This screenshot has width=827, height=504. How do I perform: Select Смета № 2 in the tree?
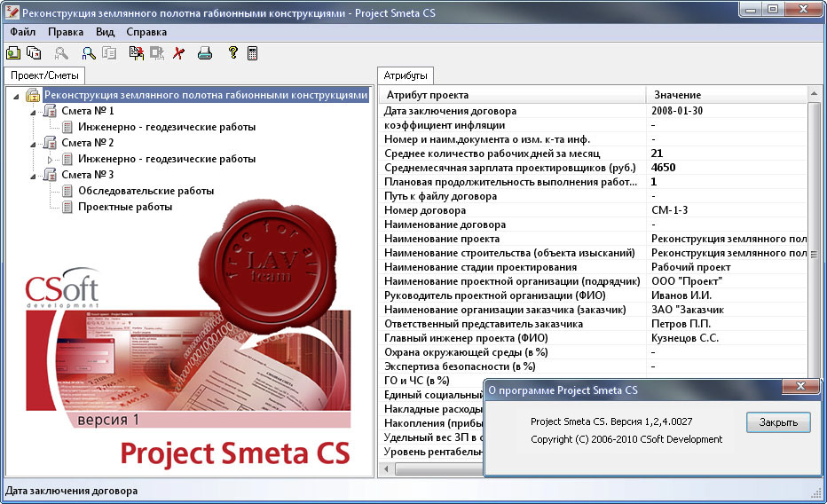coord(88,142)
